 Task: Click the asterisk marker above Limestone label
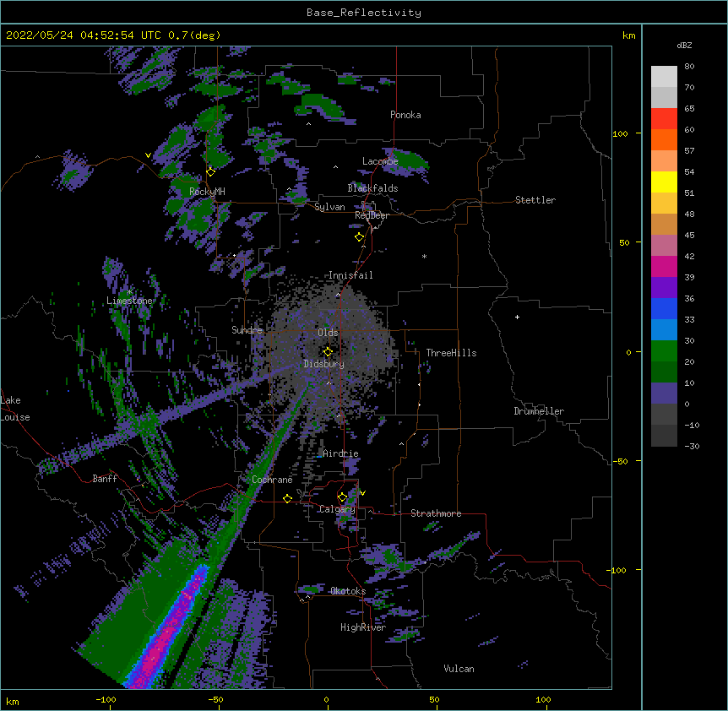pos(129,292)
